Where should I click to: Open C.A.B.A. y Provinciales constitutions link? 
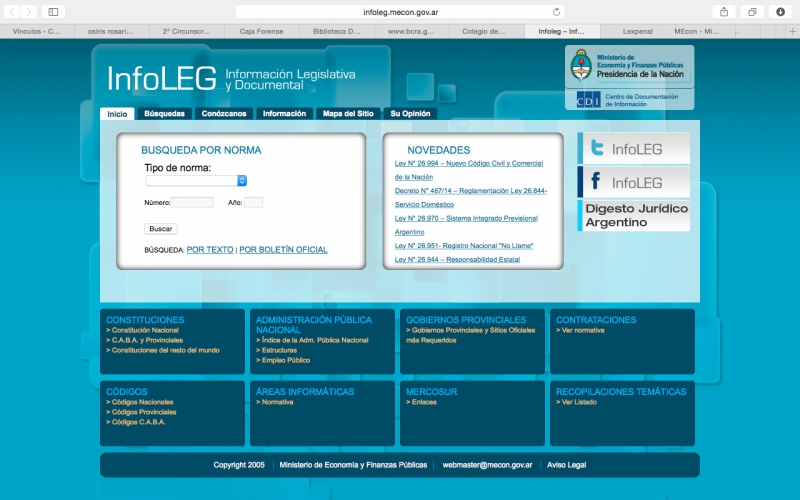point(144,340)
